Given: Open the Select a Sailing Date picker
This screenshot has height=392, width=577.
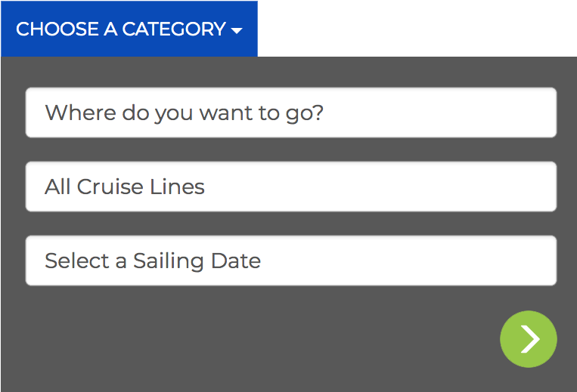Looking at the screenshot, I should pyautogui.click(x=291, y=261).
